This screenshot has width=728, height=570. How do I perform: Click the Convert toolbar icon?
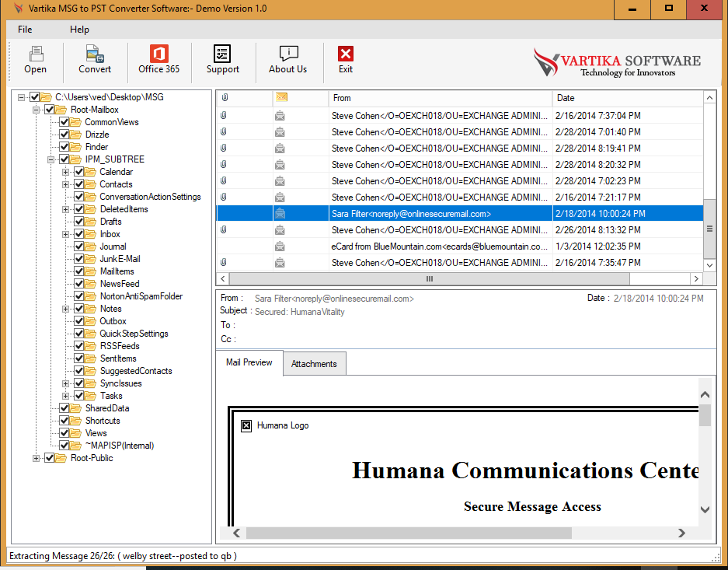coord(95,54)
